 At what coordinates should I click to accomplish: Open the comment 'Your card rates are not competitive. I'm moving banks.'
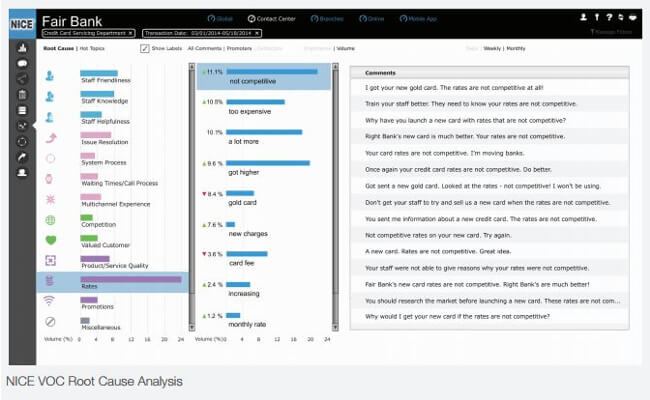point(490,153)
